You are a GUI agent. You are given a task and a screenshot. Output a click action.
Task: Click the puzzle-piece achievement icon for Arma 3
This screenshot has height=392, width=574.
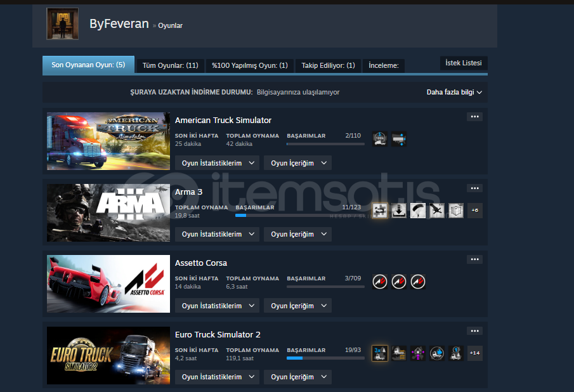coord(380,211)
